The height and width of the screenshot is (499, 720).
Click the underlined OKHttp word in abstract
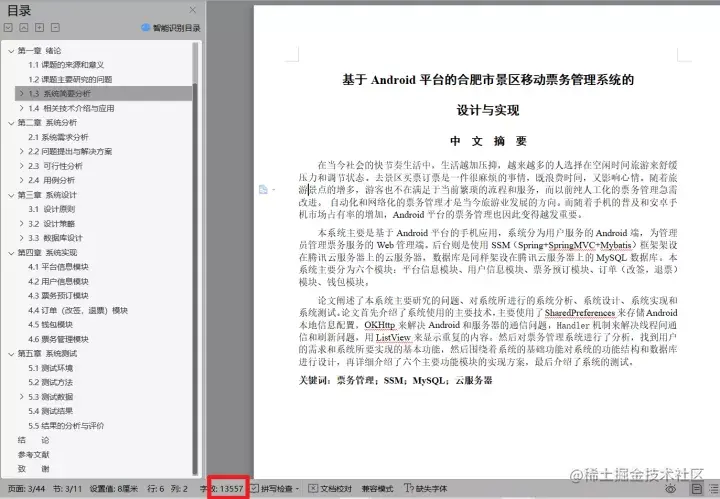point(380,325)
